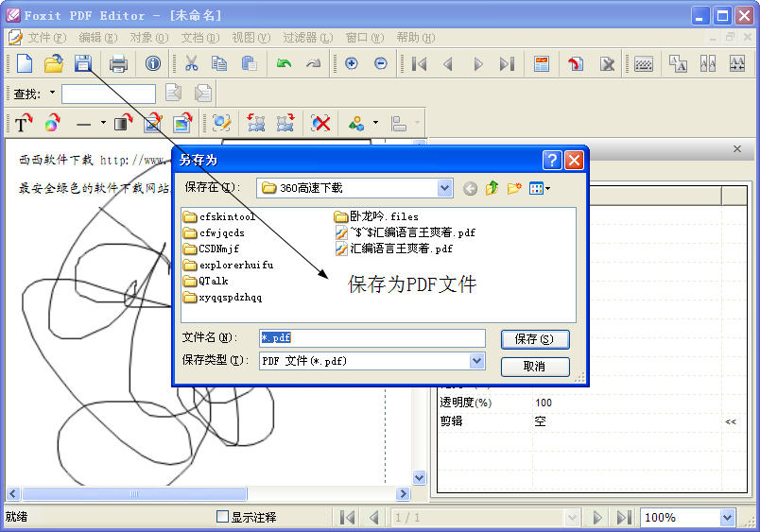Select the xyqqspdzhqq folder
The width and height of the screenshot is (760, 532).
(x=223, y=298)
